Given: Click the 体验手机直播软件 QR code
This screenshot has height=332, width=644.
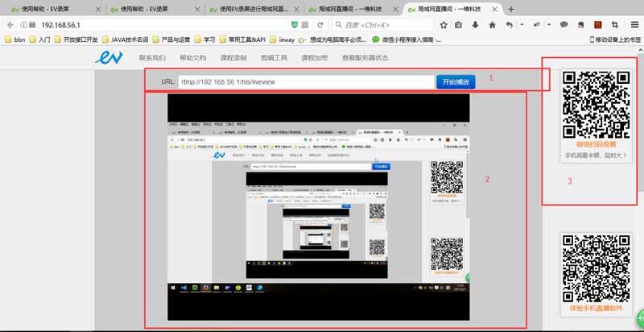Looking at the screenshot, I should click(x=596, y=268).
